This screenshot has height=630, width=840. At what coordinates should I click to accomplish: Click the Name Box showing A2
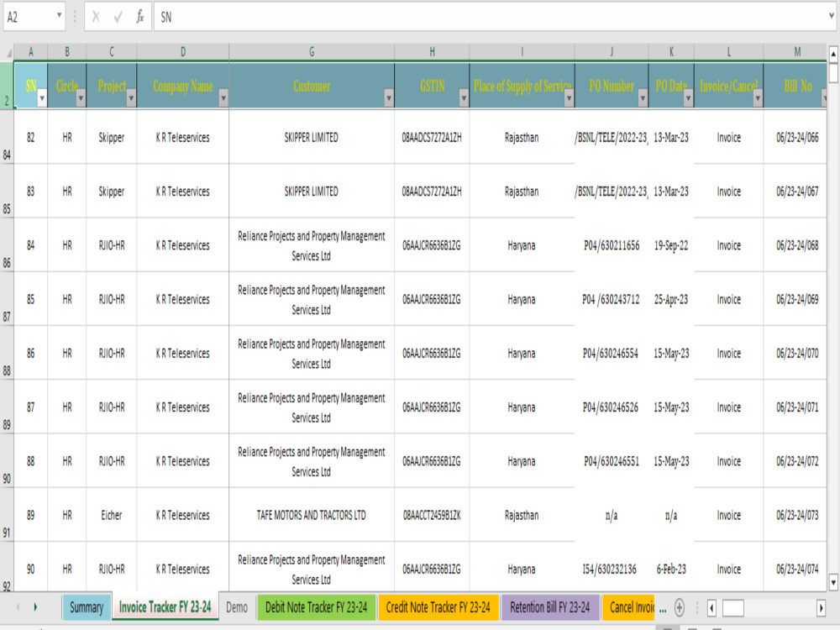(x=29, y=17)
